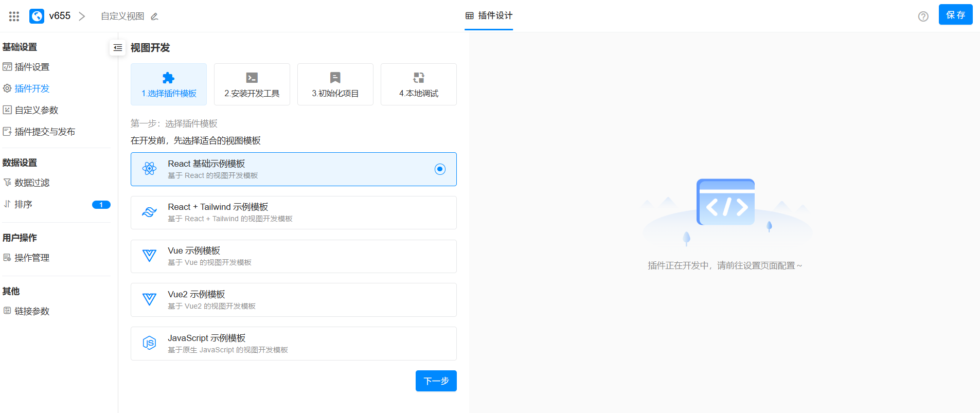The height and width of the screenshot is (413, 980).
Task: Click the pencil icon to rename 自定义视图
Action: point(154,16)
